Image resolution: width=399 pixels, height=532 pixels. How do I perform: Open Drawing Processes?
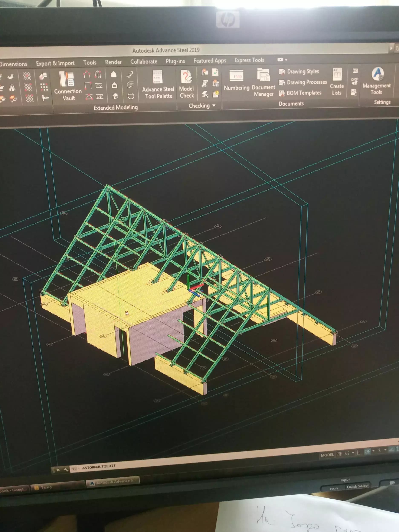303,82
